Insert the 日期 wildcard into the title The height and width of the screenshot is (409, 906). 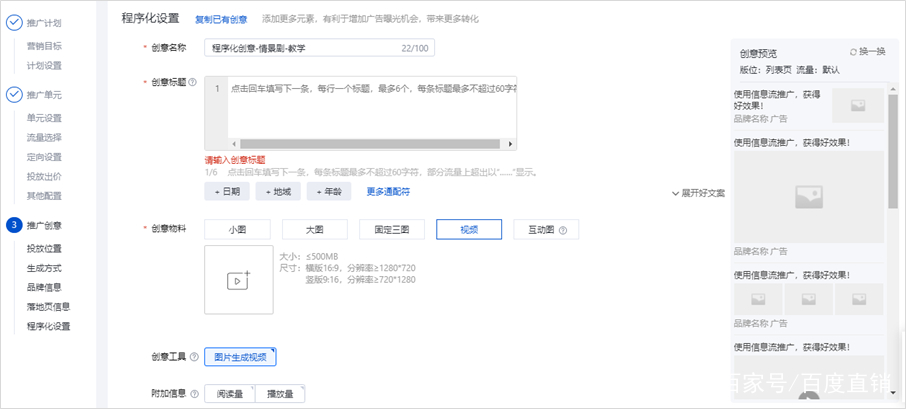point(227,192)
